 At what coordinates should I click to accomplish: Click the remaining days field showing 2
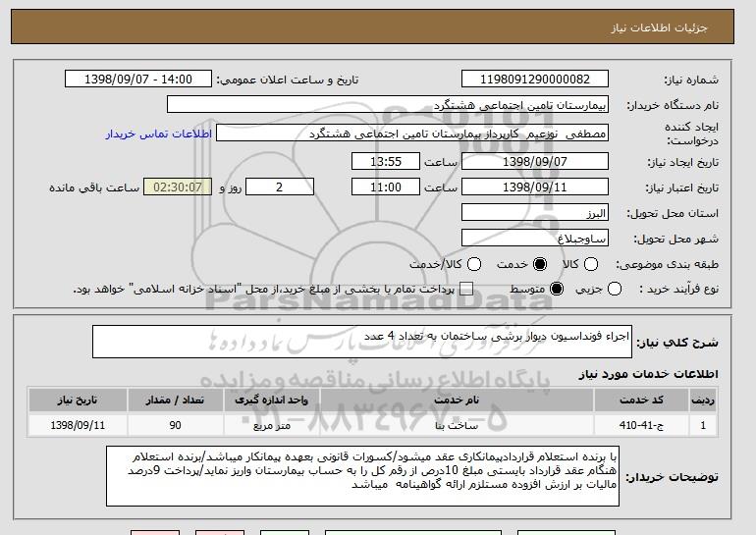[280, 187]
